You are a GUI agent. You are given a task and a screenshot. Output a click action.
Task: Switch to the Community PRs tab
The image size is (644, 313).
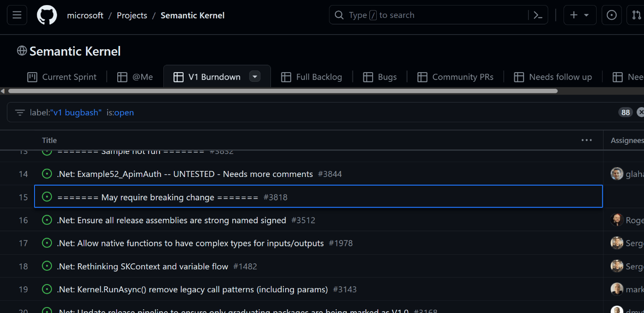pyautogui.click(x=455, y=77)
